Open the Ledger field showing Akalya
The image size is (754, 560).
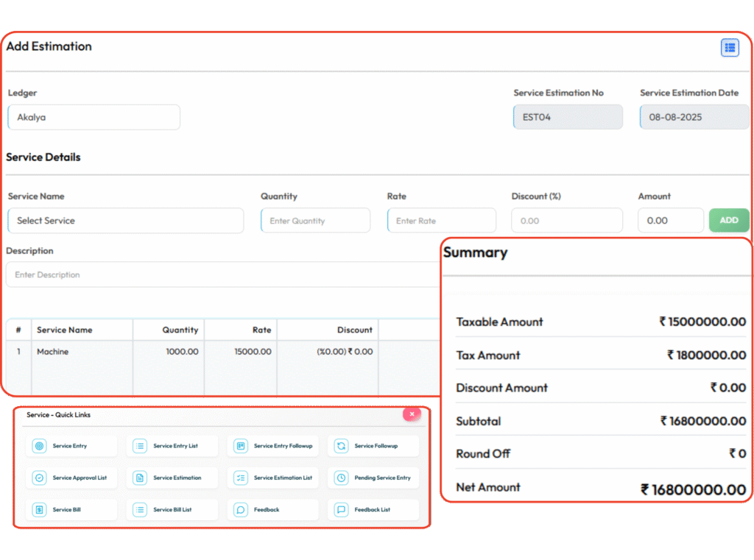[x=94, y=117]
